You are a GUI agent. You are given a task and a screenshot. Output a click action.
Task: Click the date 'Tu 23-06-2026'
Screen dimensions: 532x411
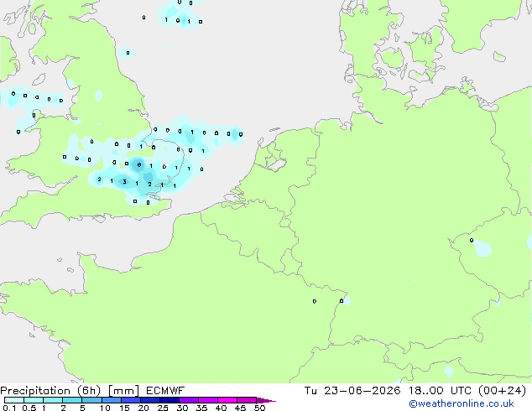coord(352,391)
